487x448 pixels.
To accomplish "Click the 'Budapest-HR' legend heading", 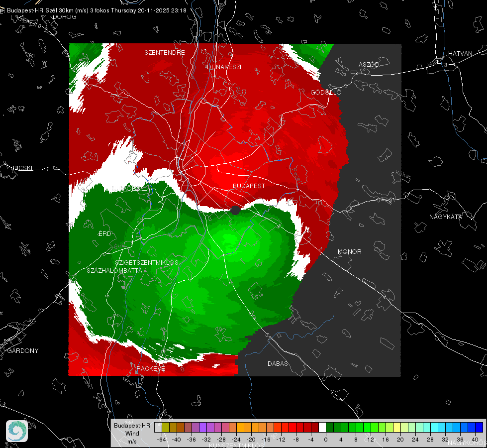I will [132, 426].
